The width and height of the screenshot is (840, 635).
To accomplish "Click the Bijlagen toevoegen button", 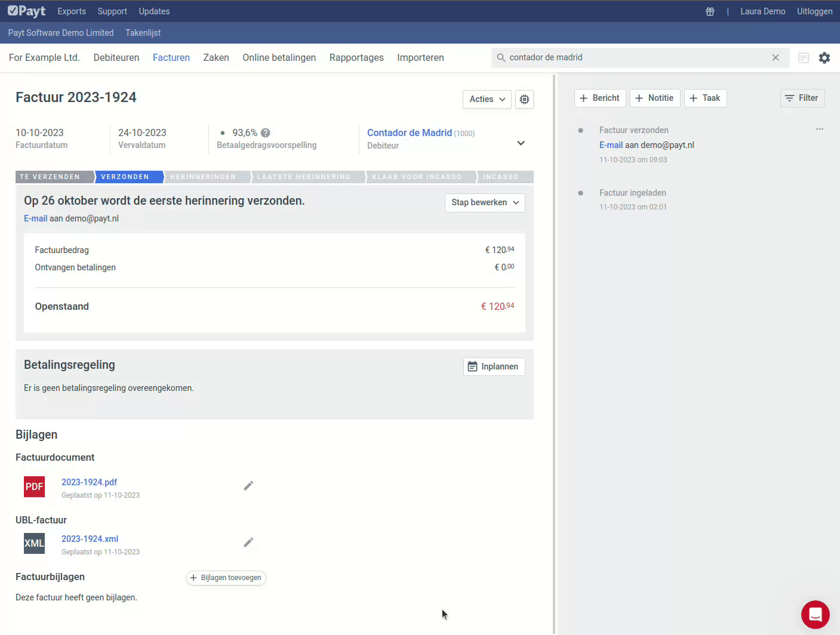I will pyautogui.click(x=226, y=578).
